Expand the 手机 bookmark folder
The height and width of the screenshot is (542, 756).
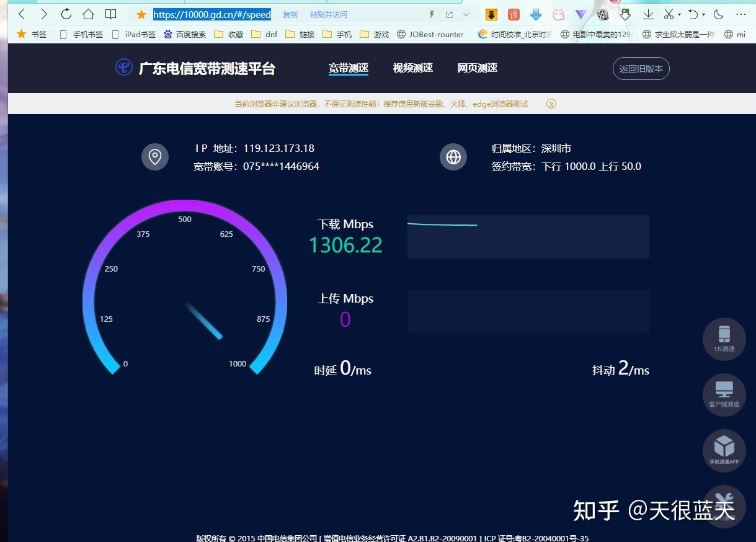coord(337,35)
